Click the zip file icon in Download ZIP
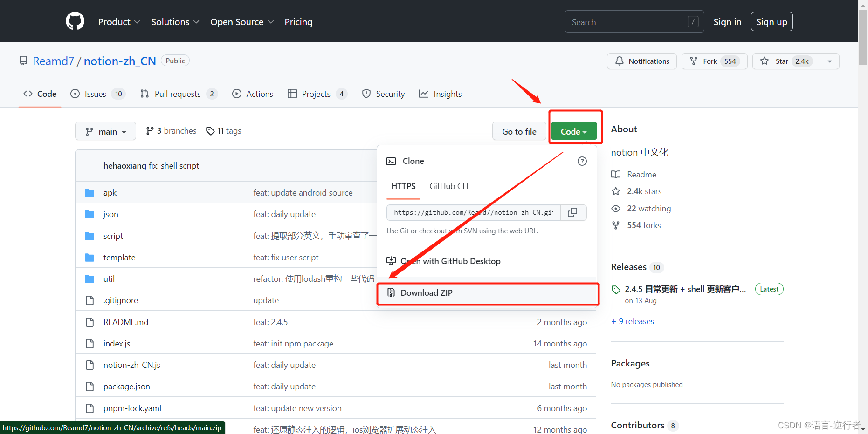 [391, 292]
